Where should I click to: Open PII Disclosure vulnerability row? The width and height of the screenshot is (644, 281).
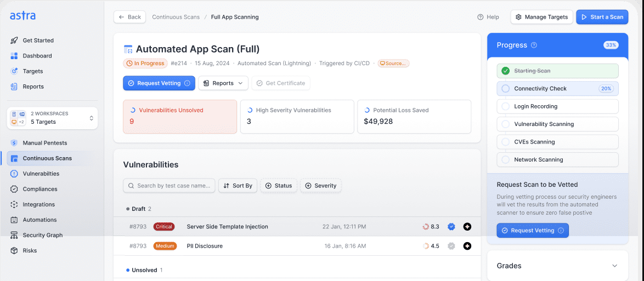point(297,246)
